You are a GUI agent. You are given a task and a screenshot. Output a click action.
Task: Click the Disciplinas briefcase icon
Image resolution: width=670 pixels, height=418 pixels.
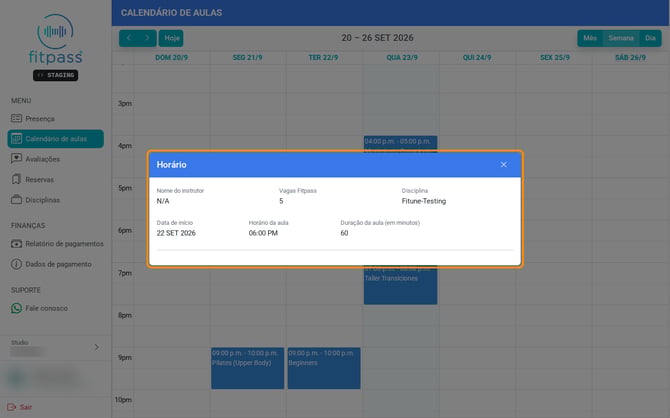pyautogui.click(x=16, y=200)
